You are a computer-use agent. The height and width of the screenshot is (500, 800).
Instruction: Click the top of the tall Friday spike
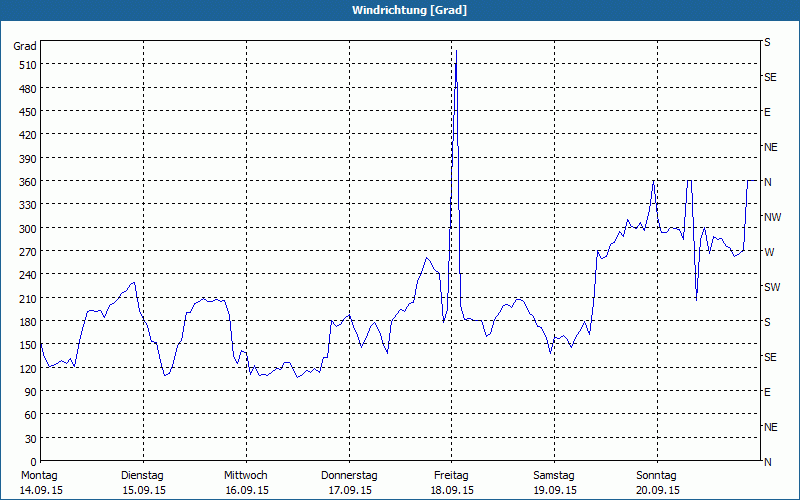456,50
